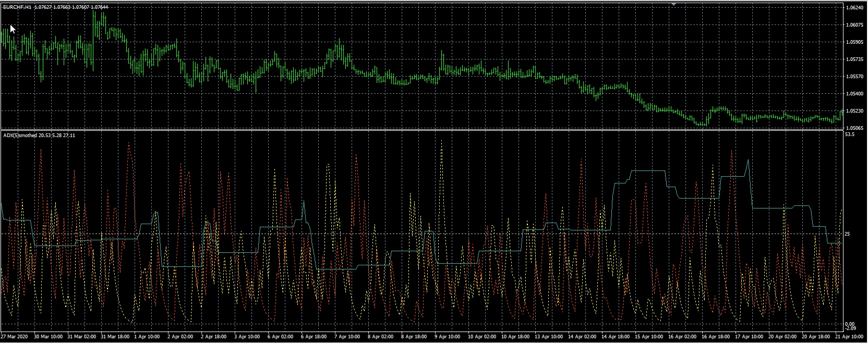
Task: Click the 1.05065 price axis label
Action: tap(855, 128)
